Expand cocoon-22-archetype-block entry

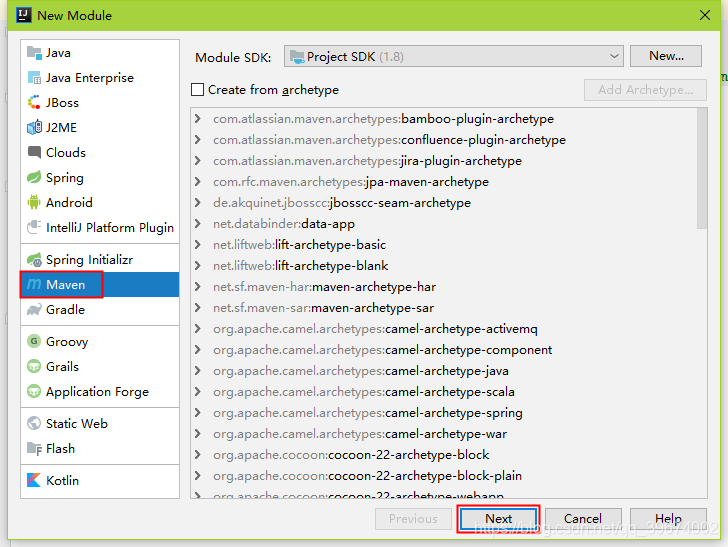coord(198,455)
